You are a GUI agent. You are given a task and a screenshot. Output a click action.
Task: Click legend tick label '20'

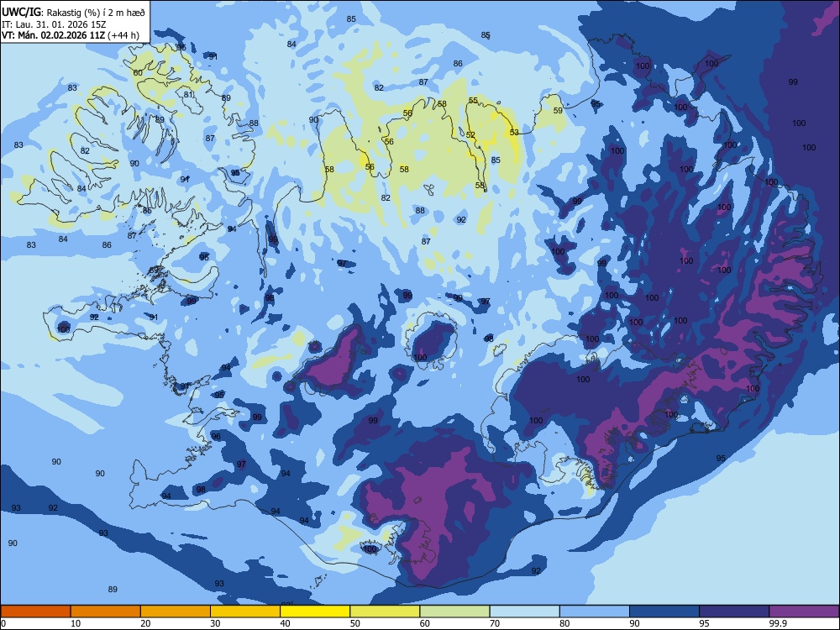(x=145, y=623)
